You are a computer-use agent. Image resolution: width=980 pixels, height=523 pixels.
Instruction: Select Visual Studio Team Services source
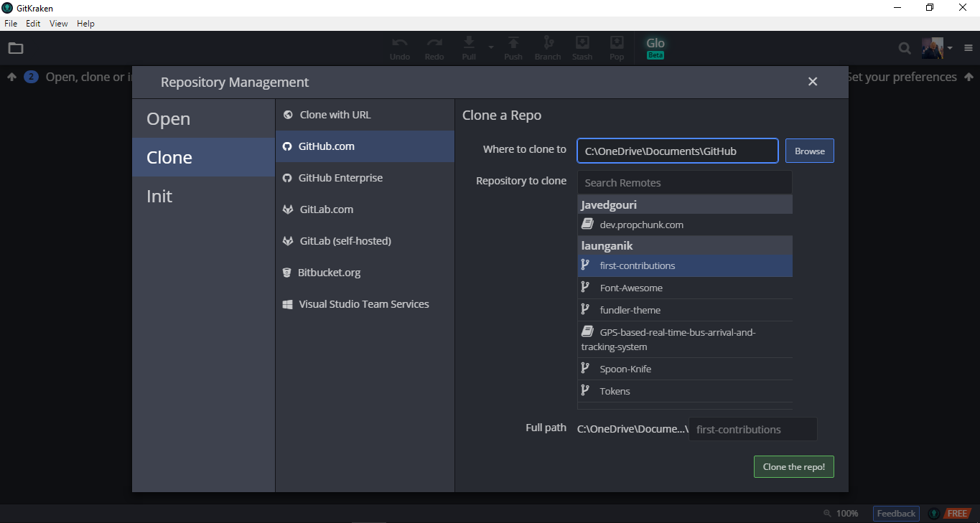365,304
